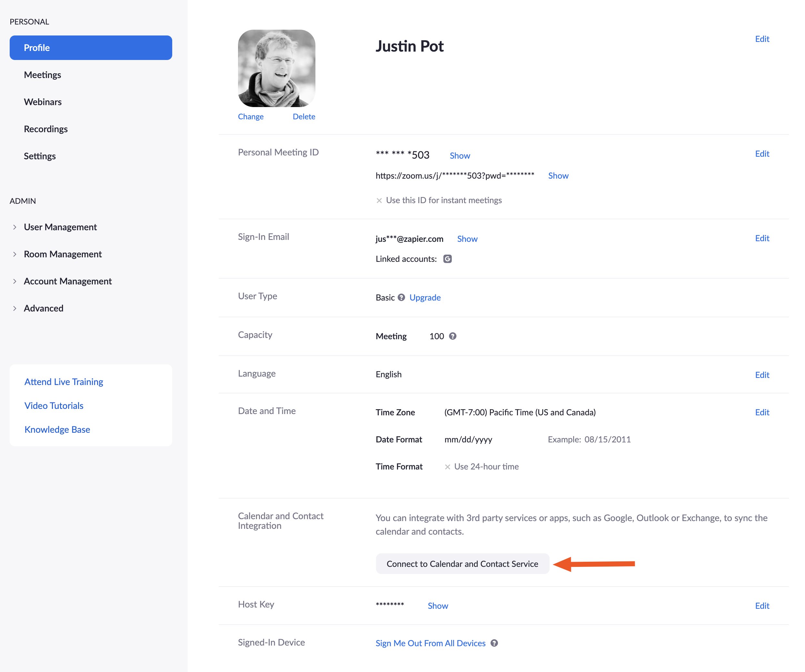Click the Upgrade link
The image size is (805, 672).
[x=425, y=298]
